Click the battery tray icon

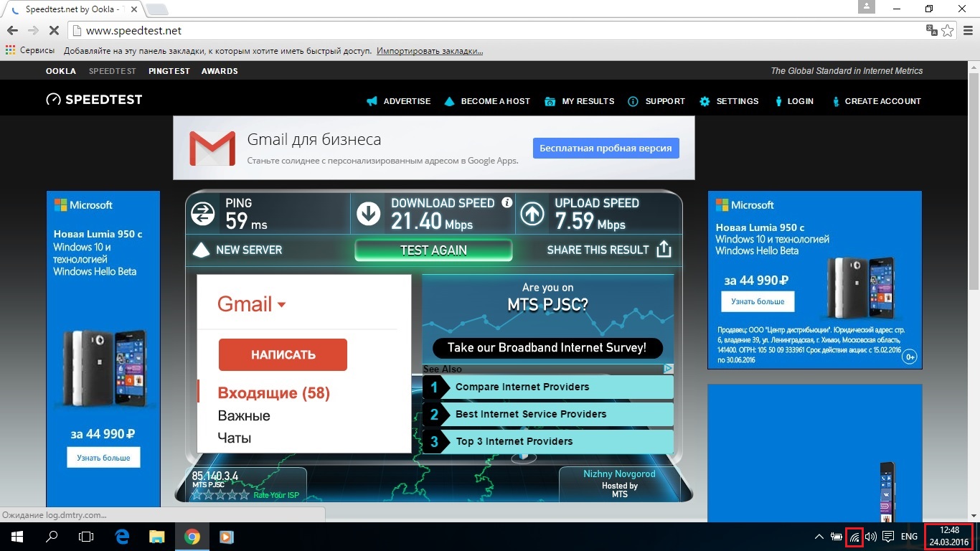click(837, 536)
